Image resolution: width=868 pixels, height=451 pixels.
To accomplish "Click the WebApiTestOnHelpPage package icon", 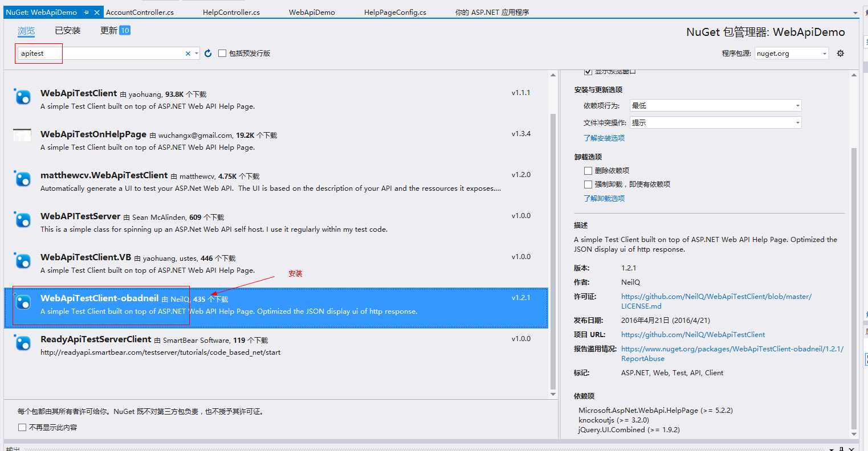I will tap(22, 135).
